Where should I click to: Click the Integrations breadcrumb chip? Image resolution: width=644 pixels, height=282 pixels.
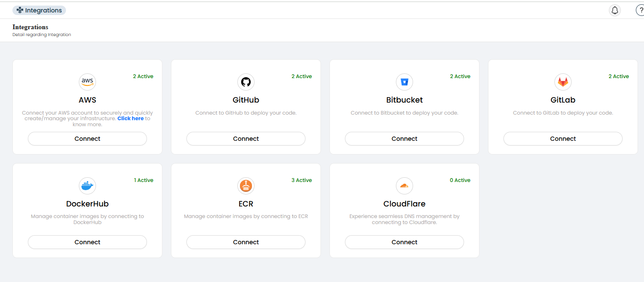[39, 10]
